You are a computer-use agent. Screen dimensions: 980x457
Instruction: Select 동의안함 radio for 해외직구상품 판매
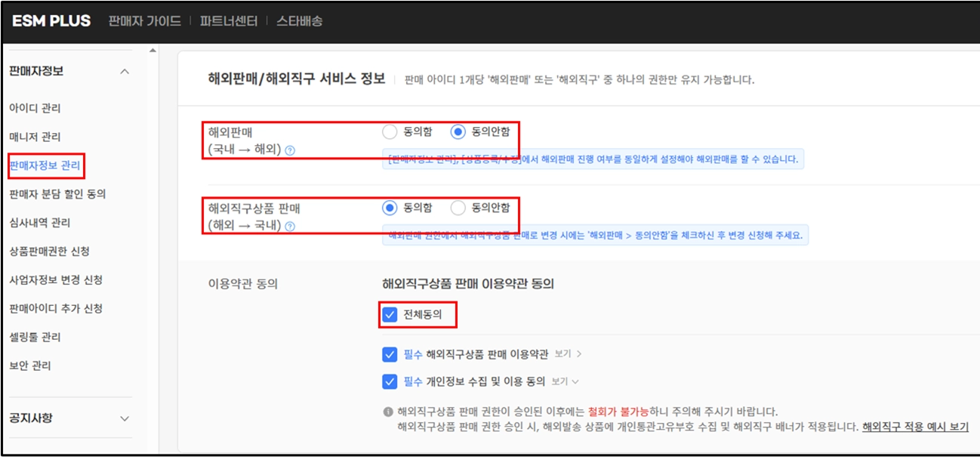[458, 208]
